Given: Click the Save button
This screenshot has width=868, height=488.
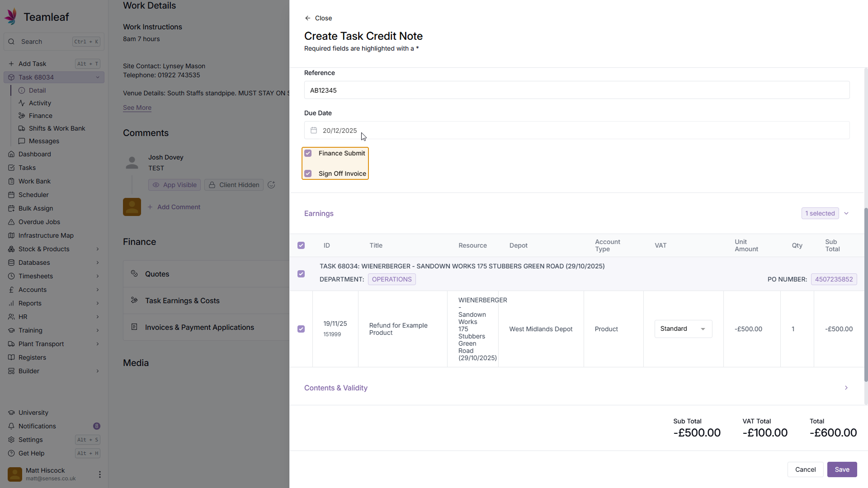Looking at the screenshot, I should 842,469.
